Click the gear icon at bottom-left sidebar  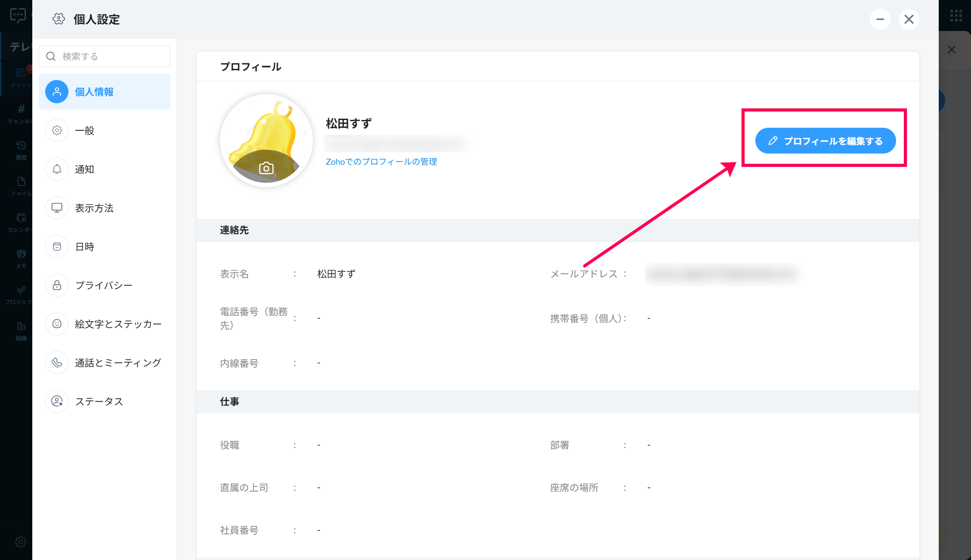click(20, 542)
